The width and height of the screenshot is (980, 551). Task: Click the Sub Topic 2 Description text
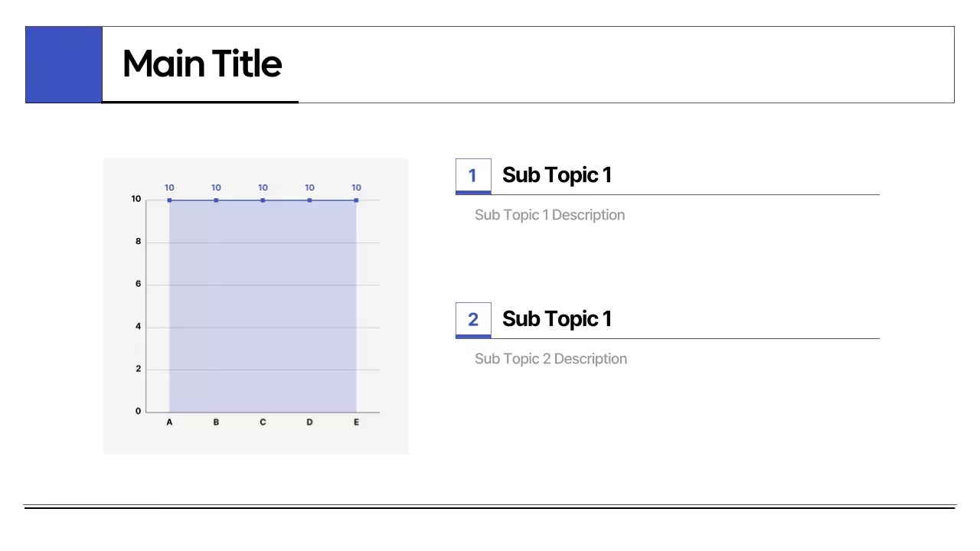pos(550,359)
